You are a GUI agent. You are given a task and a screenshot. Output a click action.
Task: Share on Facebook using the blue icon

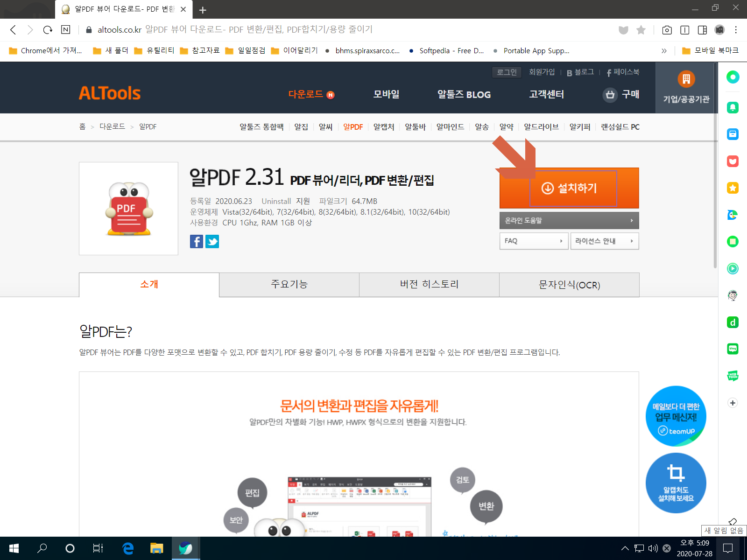[x=197, y=241]
